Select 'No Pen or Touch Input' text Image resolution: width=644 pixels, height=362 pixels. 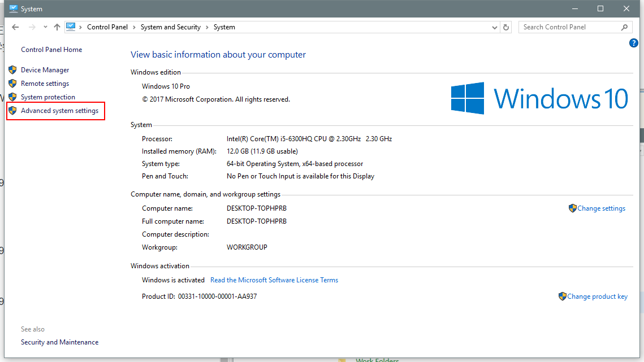tap(261, 176)
